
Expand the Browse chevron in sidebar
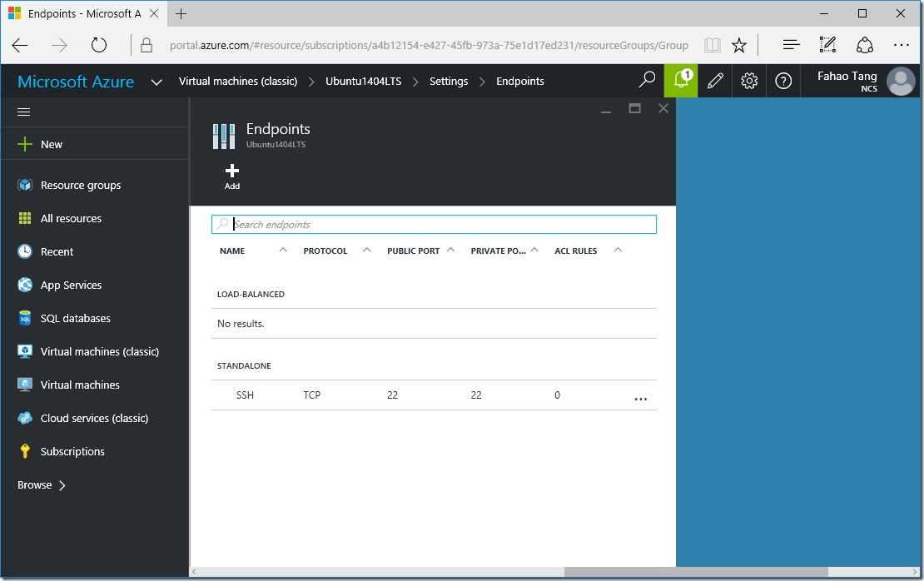[62, 485]
